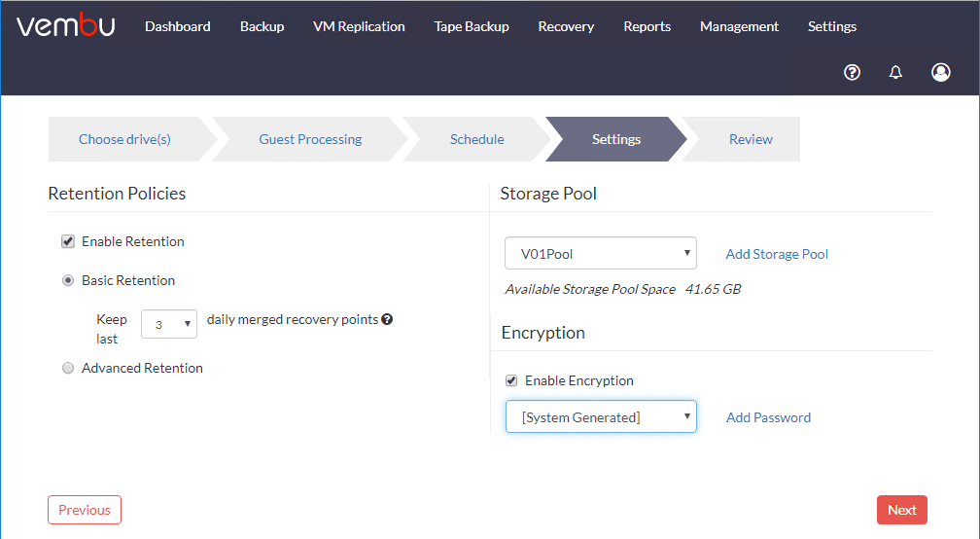Click the Available Storage Pool Space label
Image resolution: width=980 pixels, height=539 pixels.
click(590, 289)
